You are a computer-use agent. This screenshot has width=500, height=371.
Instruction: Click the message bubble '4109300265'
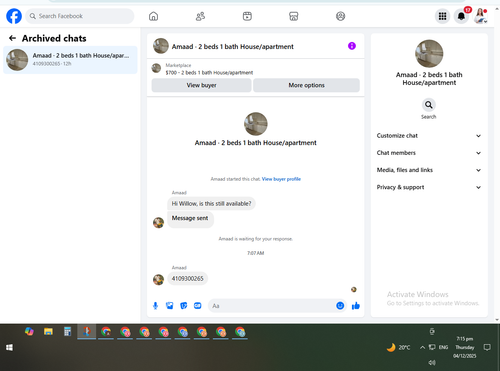187,279
